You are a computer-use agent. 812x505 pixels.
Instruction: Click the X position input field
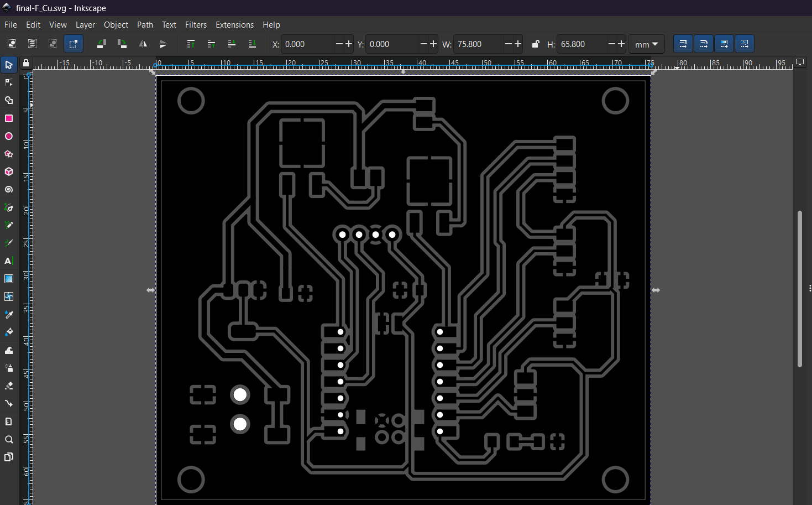coord(308,44)
